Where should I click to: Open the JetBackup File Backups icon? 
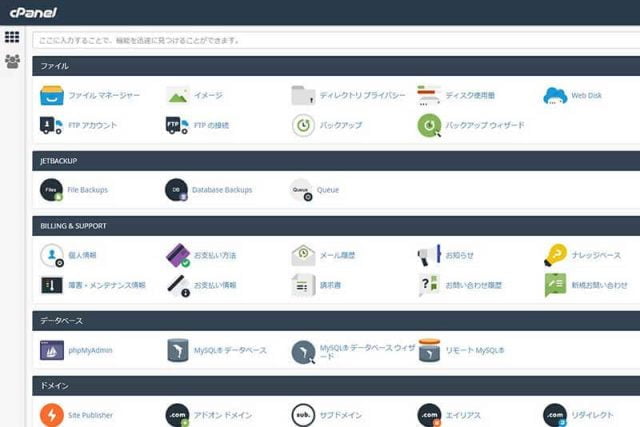click(x=51, y=190)
